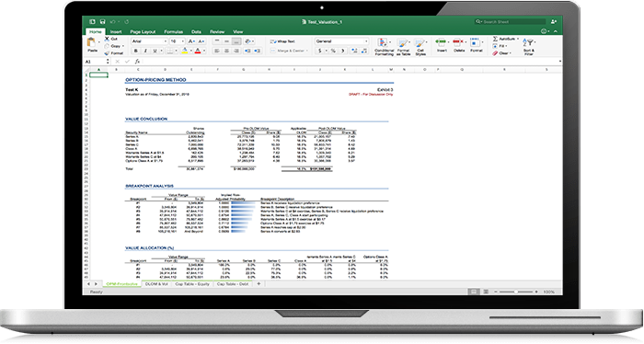Click the Increase Indent icon
This screenshot has height=344, width=644.
(x=258, y=51)
